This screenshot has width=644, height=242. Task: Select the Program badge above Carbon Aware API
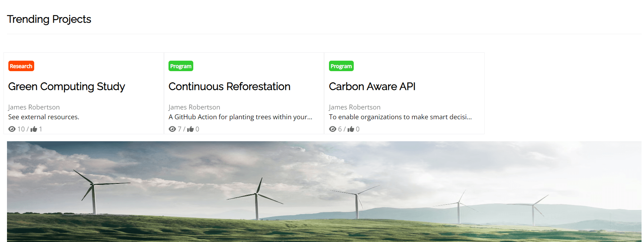coord(341,66)
